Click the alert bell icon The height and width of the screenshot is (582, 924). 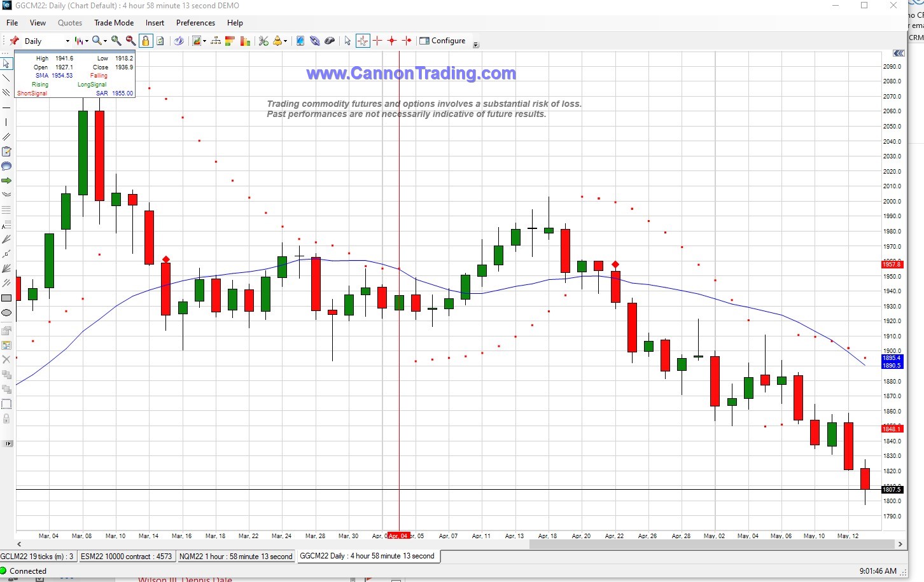[x=277, y=41]
